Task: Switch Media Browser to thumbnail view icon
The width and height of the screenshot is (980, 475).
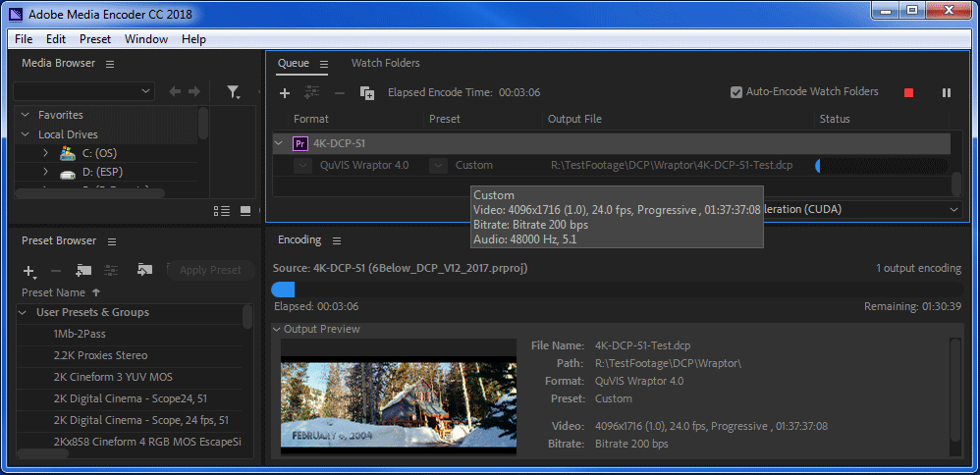Action: [245, 210]
